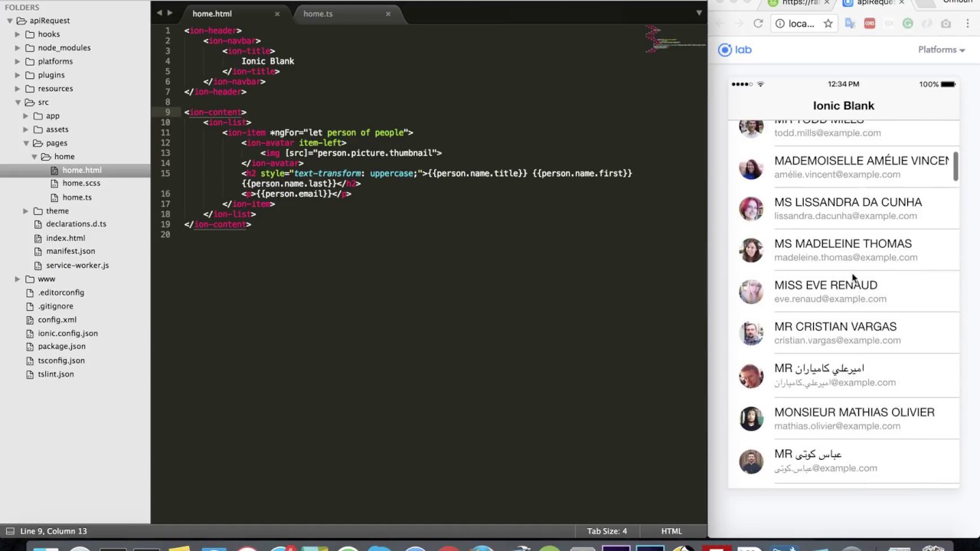
Task: Select the resources folder row
Action: coord(75,89)
